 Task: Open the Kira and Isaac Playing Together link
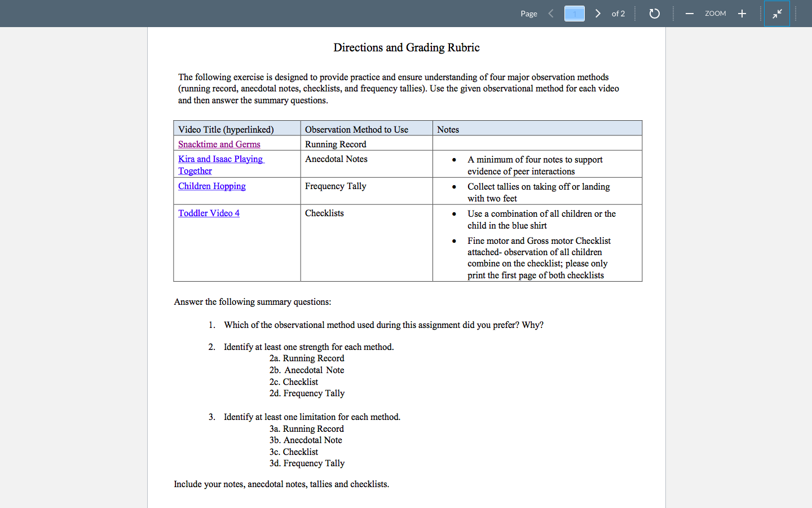click(x=221, y=165)
